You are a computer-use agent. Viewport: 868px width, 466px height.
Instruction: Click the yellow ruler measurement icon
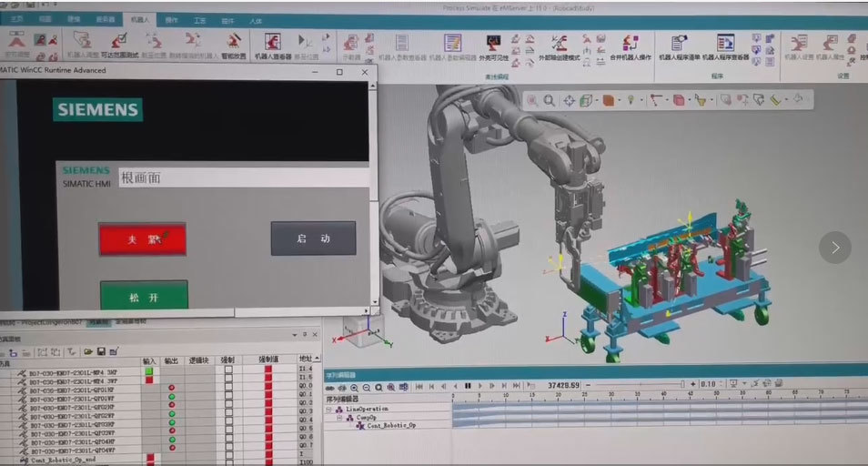click(x=775, y=100)
